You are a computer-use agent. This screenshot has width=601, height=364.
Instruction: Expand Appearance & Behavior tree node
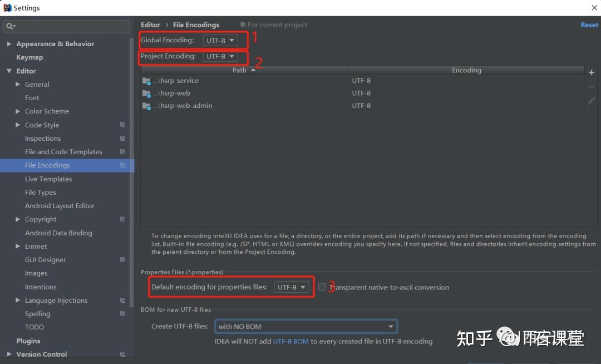tap(9, 43)
